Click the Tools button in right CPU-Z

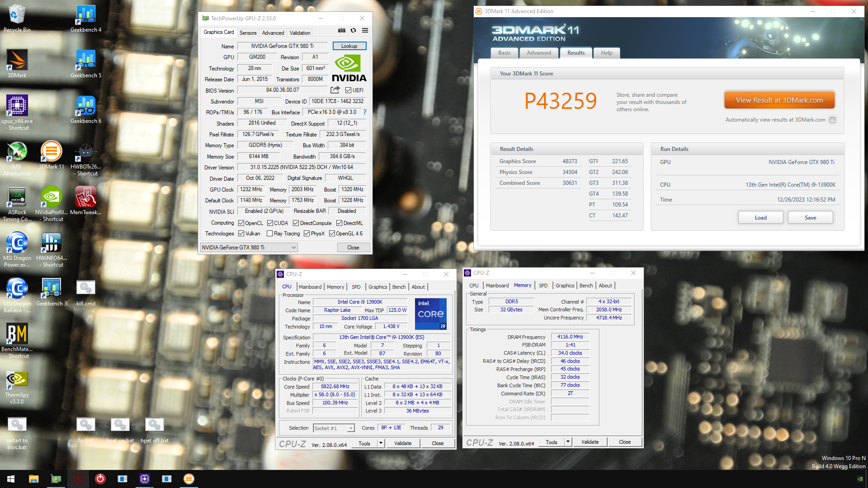[x=552, y=442]
